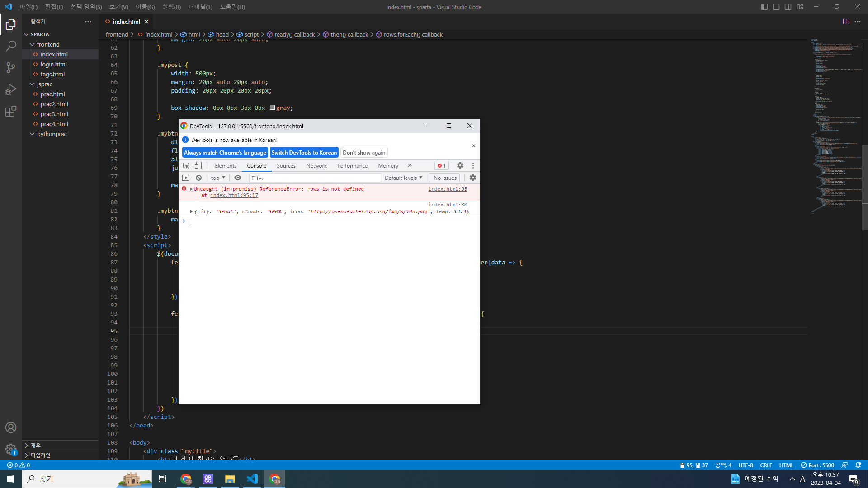Switch to the Sources tab in DevTools
868x488 pixels.
[286, 166]
